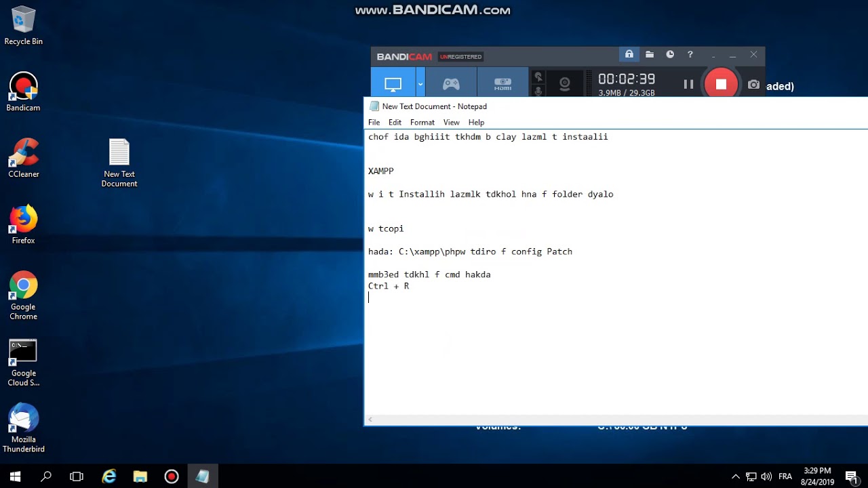The height and width of the screenshot is (488, 868).
Task: Click the 'Ctrl + R' line in Notepad
Action: tap(389, 286)
